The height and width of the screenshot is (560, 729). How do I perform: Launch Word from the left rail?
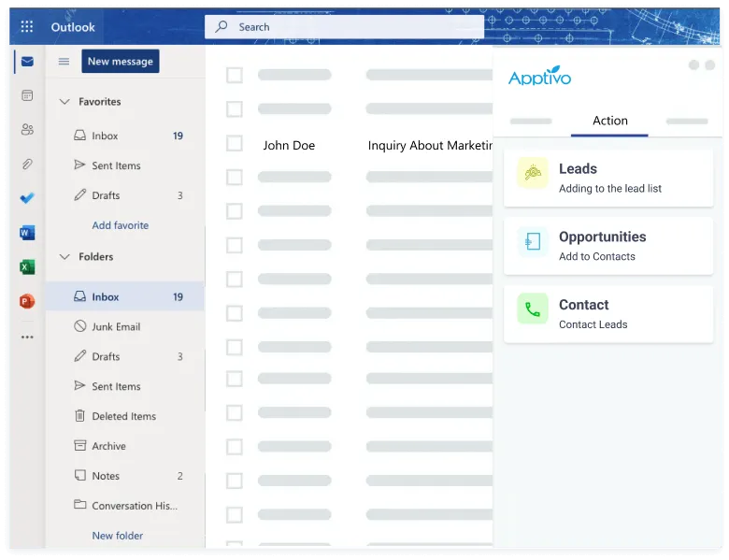tap(27, 233)
